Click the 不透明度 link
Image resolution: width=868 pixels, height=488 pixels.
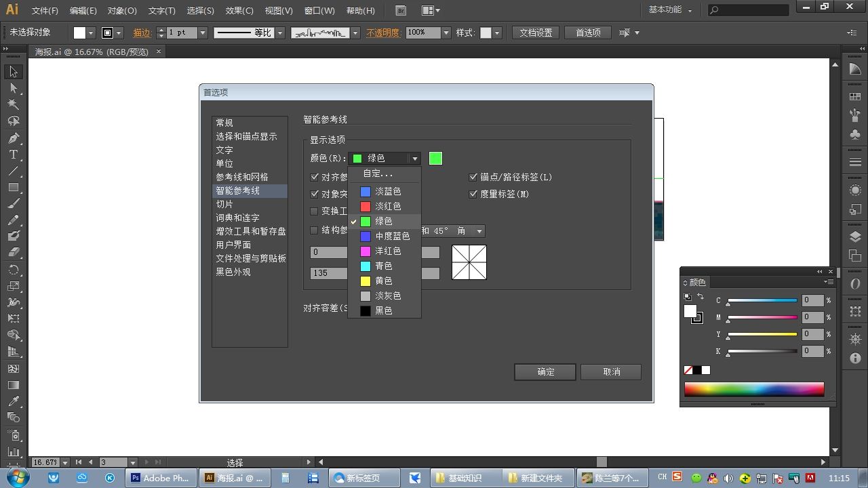click(x=383, y=33)
